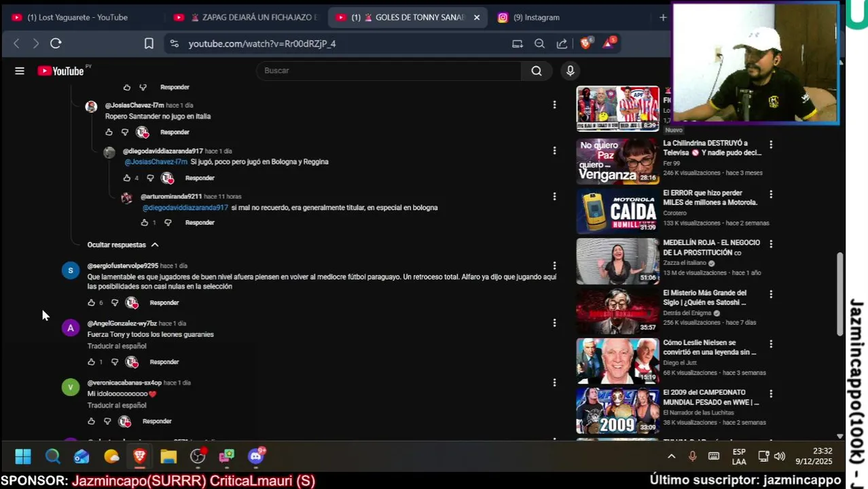Open options for sergiofustervolpe9295 comment

(554, 266)
